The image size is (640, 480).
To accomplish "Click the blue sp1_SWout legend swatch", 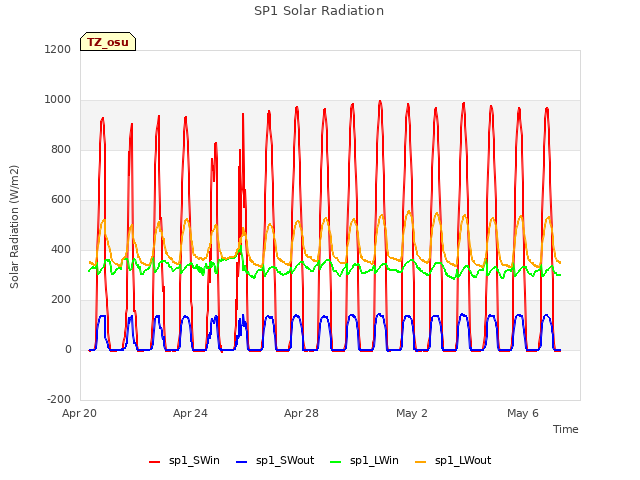I will [x=242, y=462].
